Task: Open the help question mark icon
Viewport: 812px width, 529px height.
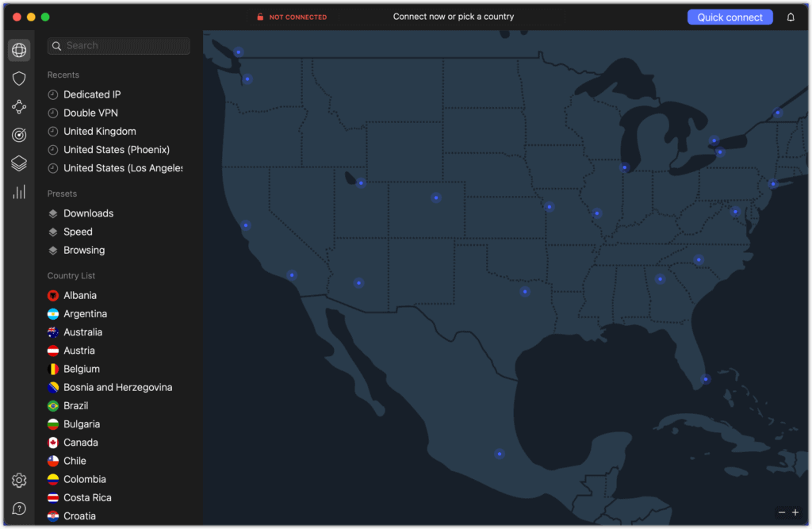Action: point(19,508)
